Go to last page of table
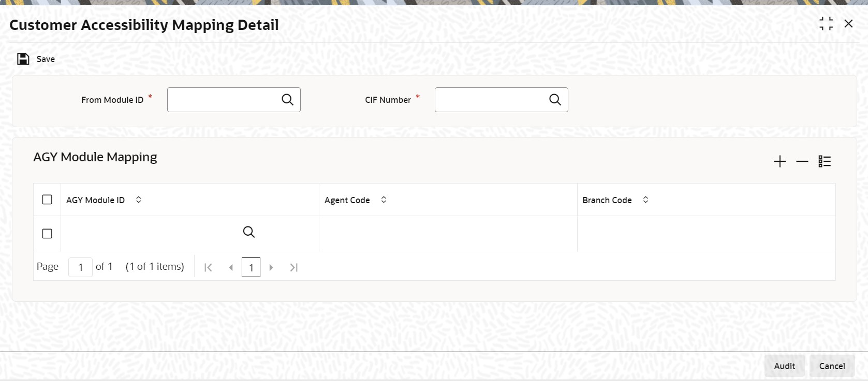This screenshot has width=868, height=381. (293, 267)
